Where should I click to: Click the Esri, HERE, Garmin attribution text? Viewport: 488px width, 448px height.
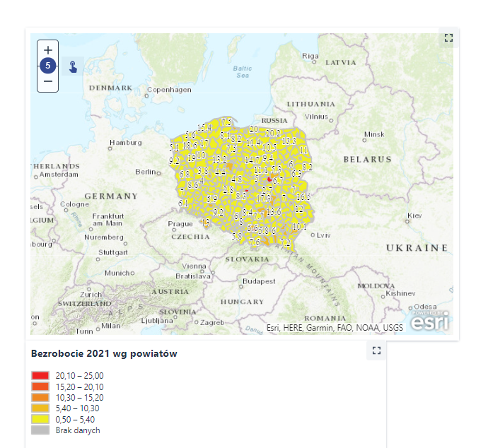tap(335, 328)
